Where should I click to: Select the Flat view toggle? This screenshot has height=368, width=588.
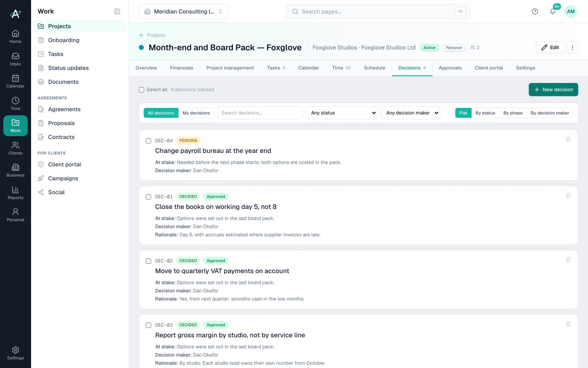pyautogui.click(x=463, y=113)
